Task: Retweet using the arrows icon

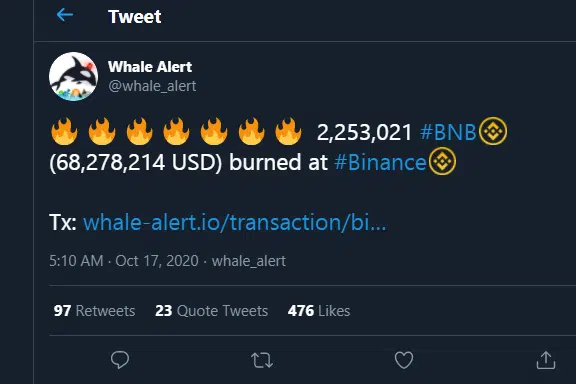Action: 262,360
